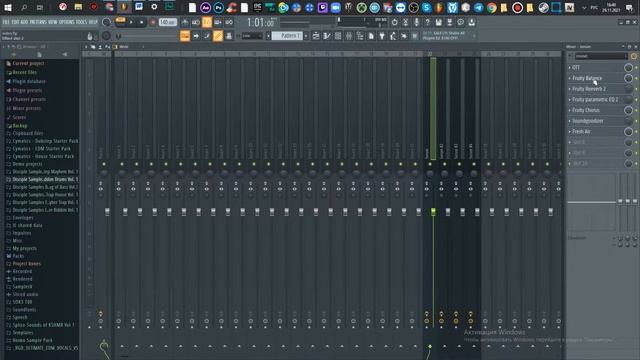Click the undo history icon

(394, 22)
